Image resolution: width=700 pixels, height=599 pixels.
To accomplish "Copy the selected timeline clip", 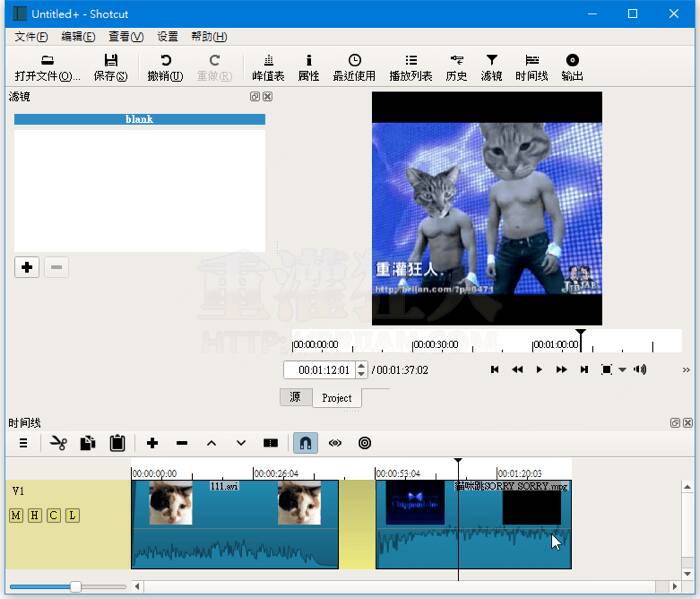I will point(88,443).
